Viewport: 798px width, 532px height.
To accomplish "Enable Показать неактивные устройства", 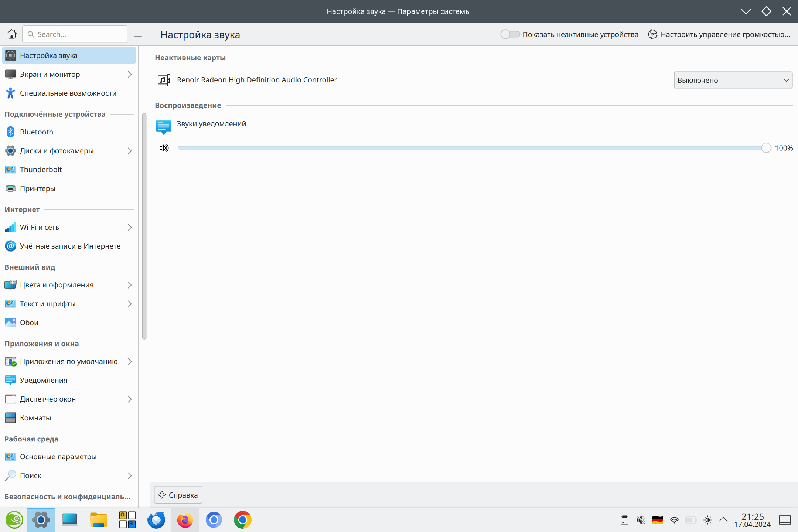I will (510, 34).
